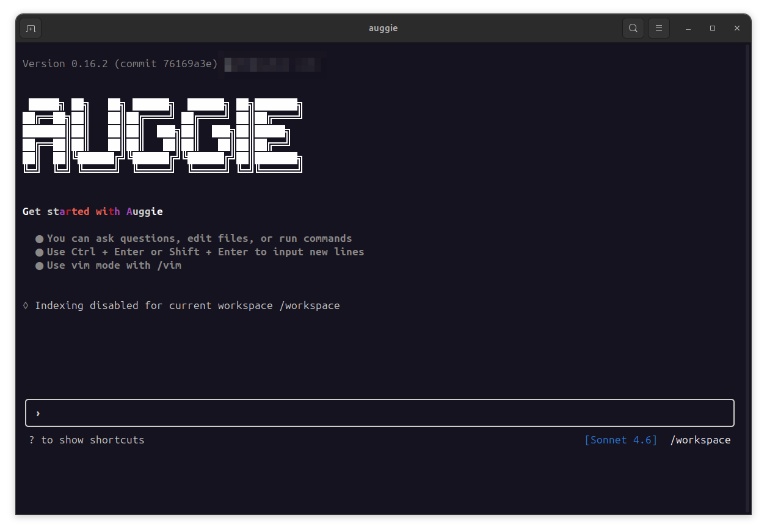Click the bullet beside "You can ask questions"

click(x=38, y=238)
